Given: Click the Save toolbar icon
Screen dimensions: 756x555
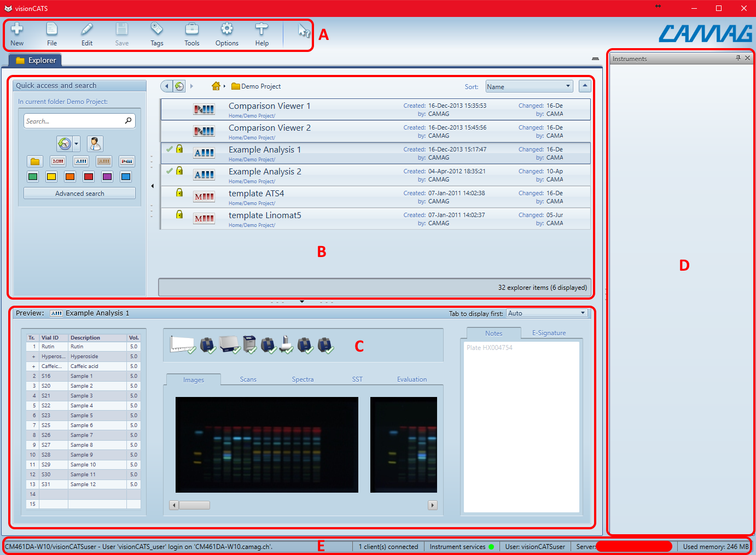Looking at the screenshot, I should pos(122,34).
